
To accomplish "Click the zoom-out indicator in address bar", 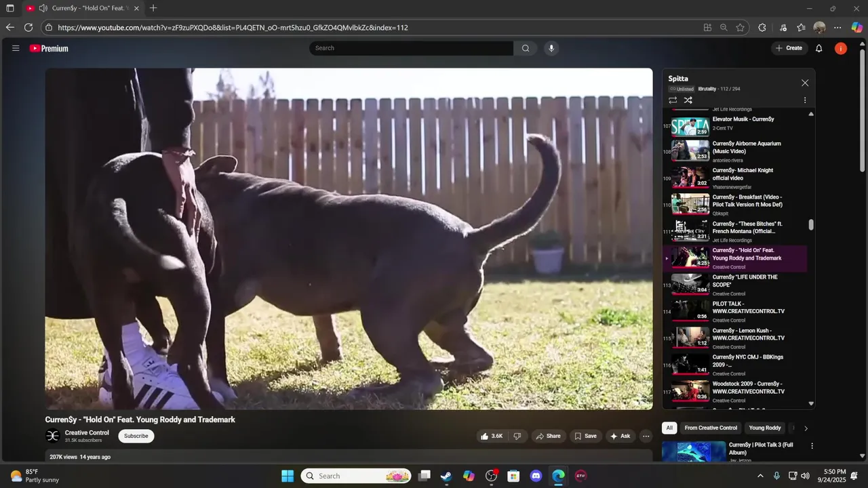I will tap(724, 28).
